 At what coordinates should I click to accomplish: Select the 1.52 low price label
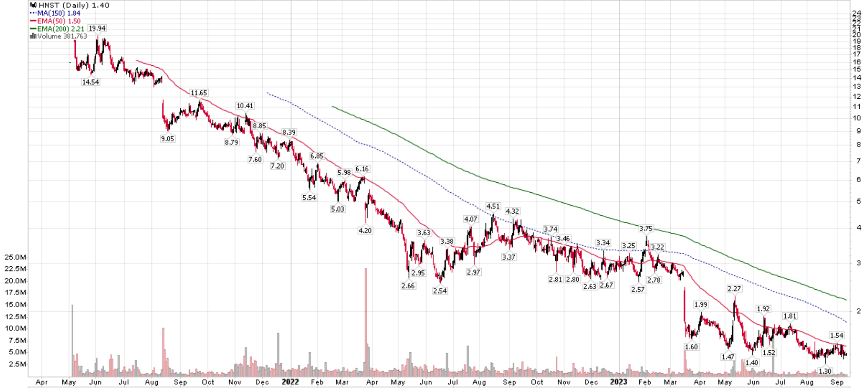769,352
